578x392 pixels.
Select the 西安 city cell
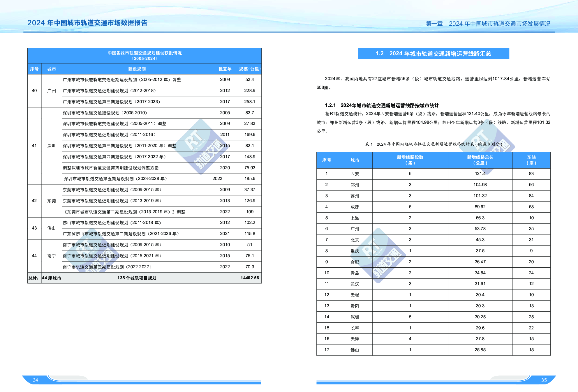(355, 174)
